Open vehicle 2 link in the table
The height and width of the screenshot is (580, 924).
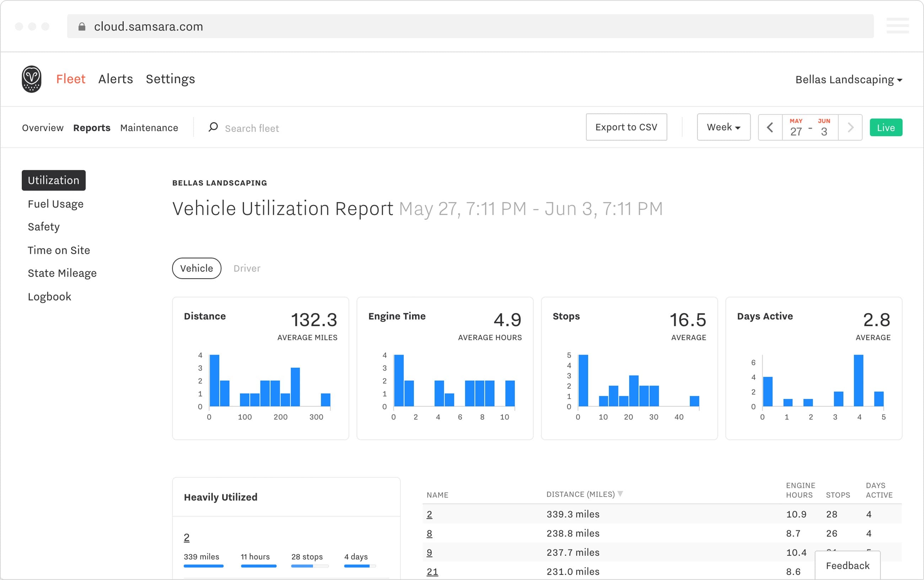pyautogui.click(x=429, y=515)
